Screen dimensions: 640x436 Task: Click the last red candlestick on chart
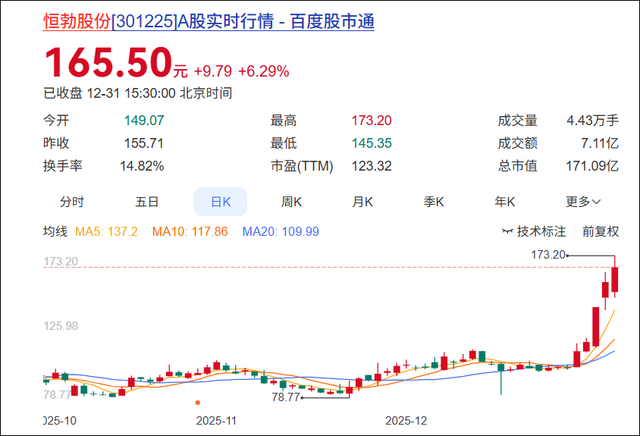tap(614, 279)
